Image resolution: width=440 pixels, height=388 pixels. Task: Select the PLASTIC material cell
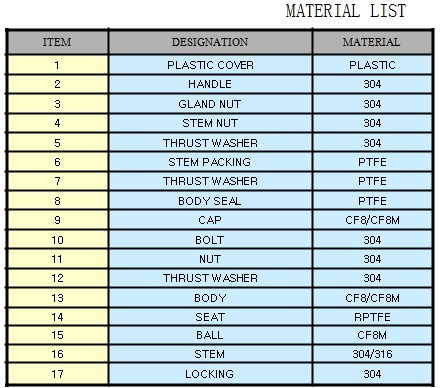coord(372,65)
